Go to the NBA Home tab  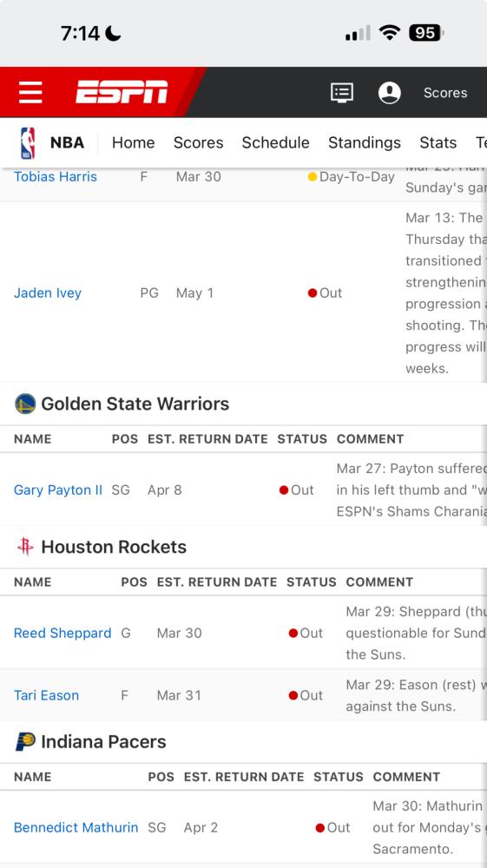(134, 143)
